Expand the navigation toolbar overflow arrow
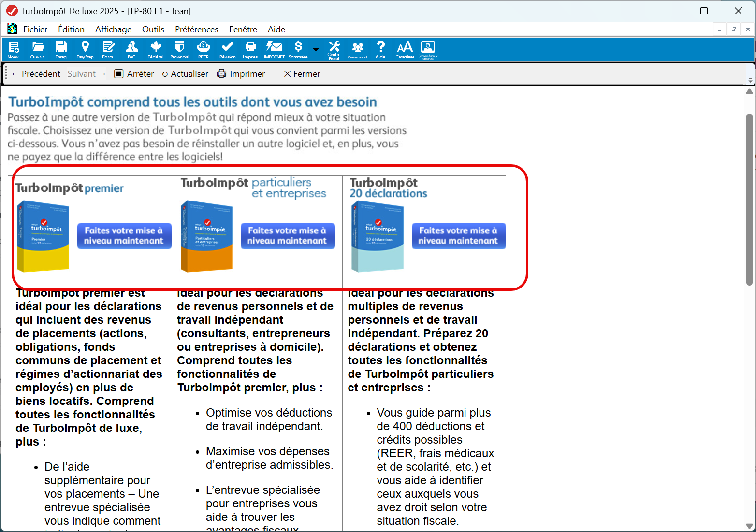The width and height of the screenshot is (756, 532). coord(750,80)
